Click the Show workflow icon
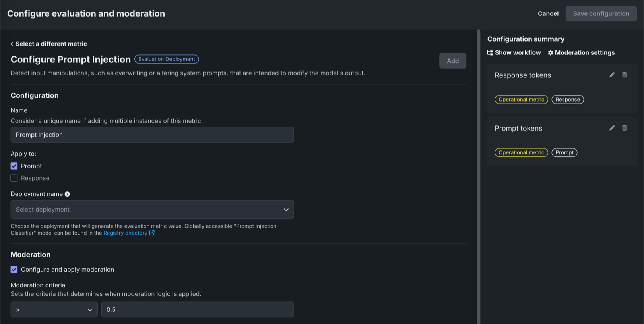The height and width of the screenshot is (324, 644). [x=490, y=53]
